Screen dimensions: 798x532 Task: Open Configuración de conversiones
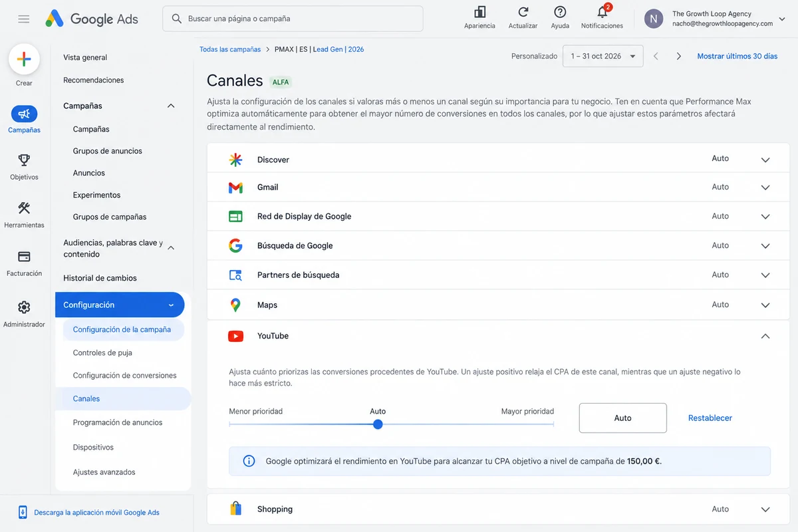125,375
